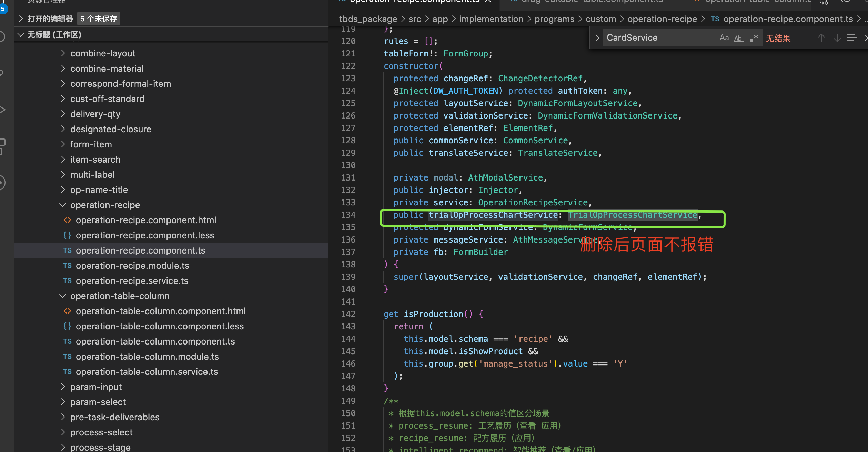Open the op-name-title folder
This screenshot has width=868, height=452.
99,190
